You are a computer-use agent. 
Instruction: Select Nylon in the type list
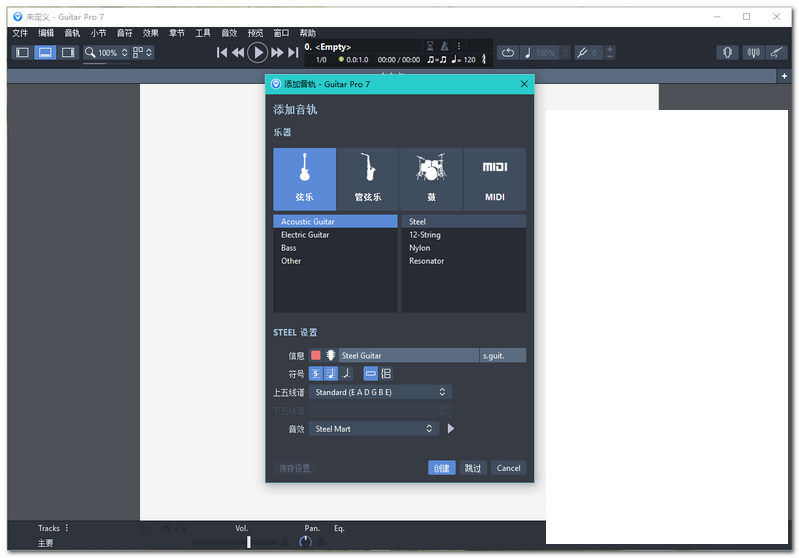[464, 248]
